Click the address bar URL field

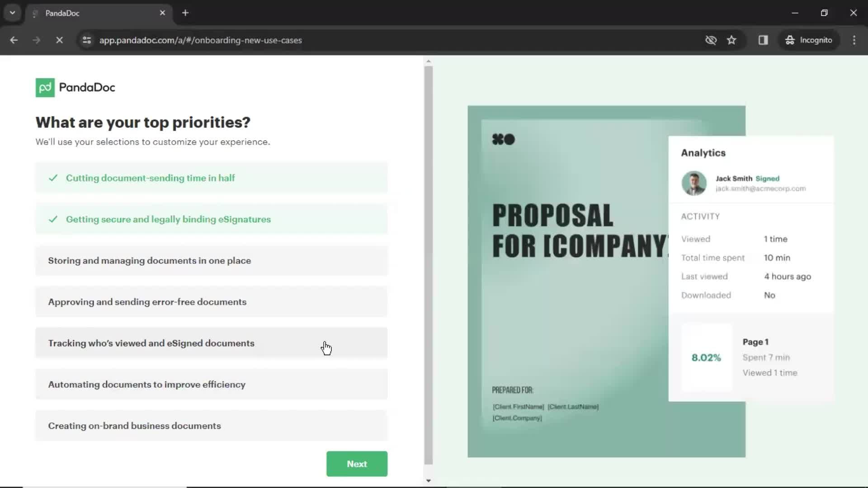click(x=201, y=40)
